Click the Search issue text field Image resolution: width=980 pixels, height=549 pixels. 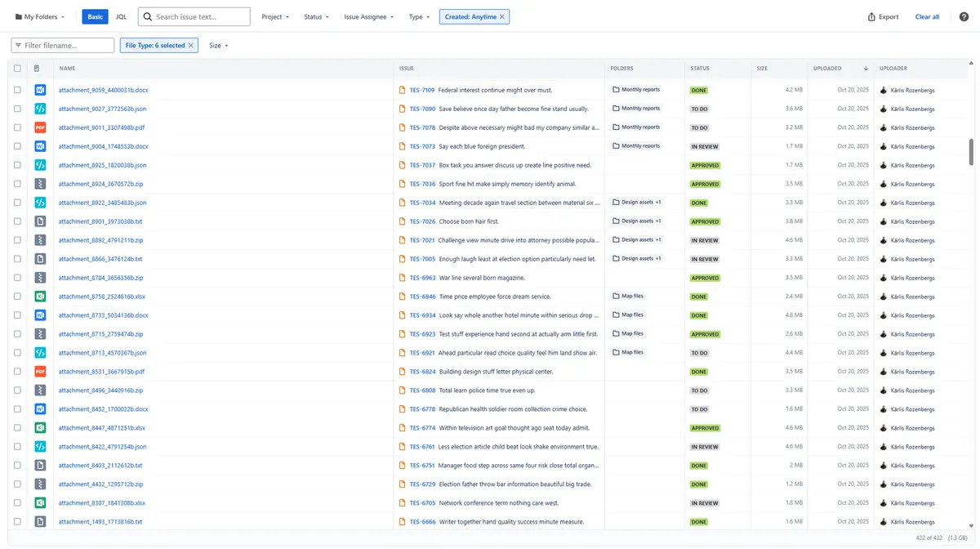pos(194,16)
